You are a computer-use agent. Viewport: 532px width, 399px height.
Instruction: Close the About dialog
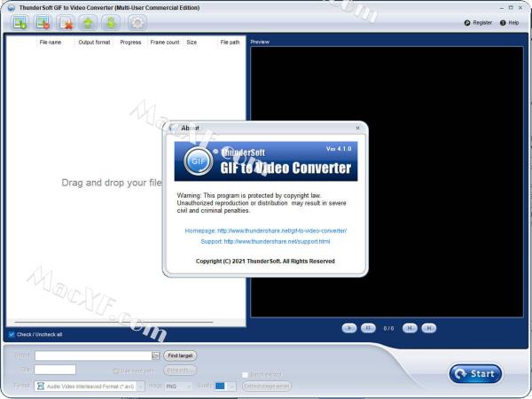pos(357,128)
